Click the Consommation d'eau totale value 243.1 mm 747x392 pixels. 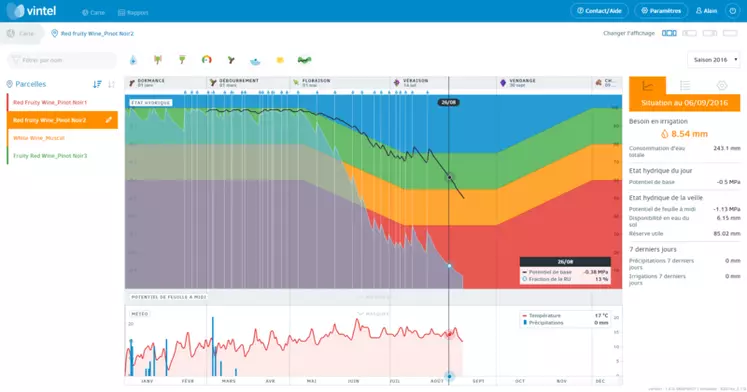pyautogui.click(x=727, y=148)
